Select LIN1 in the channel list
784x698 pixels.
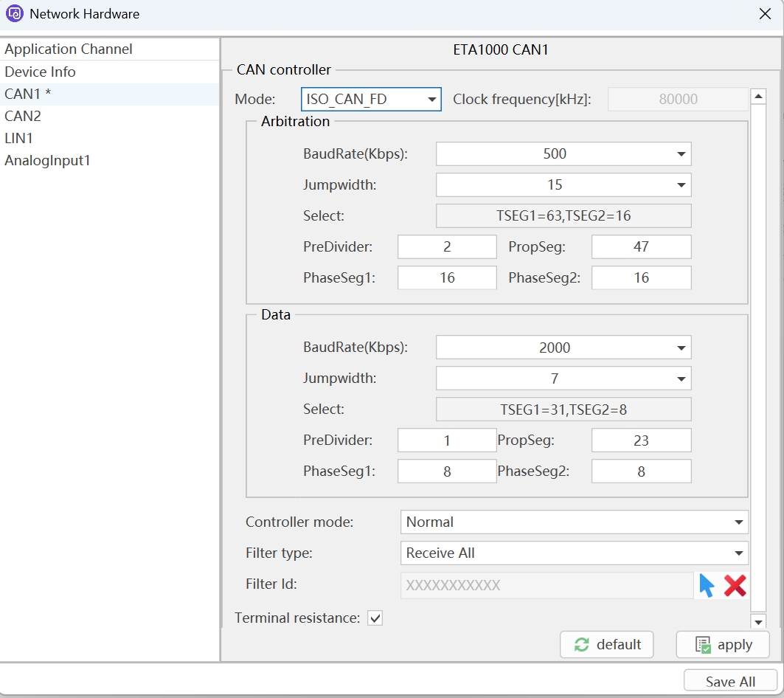point(19,139)
